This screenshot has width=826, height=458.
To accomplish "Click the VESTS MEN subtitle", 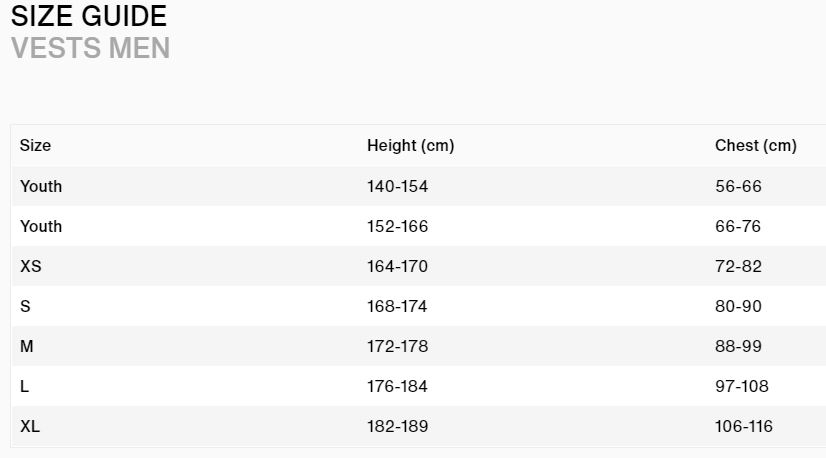I will (x=91, y=48).
